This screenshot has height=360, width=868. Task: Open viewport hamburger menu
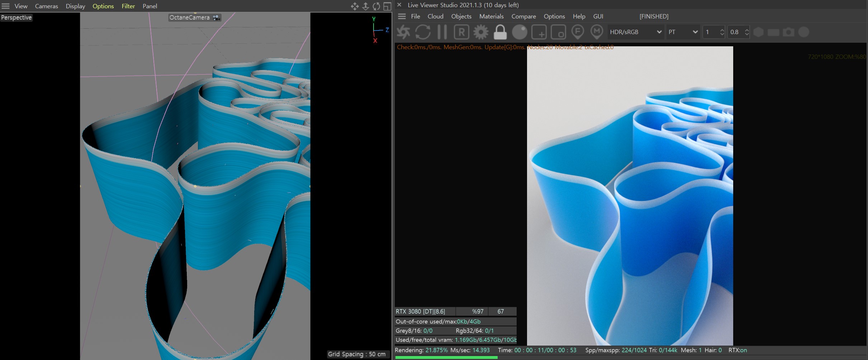point(6,6)
